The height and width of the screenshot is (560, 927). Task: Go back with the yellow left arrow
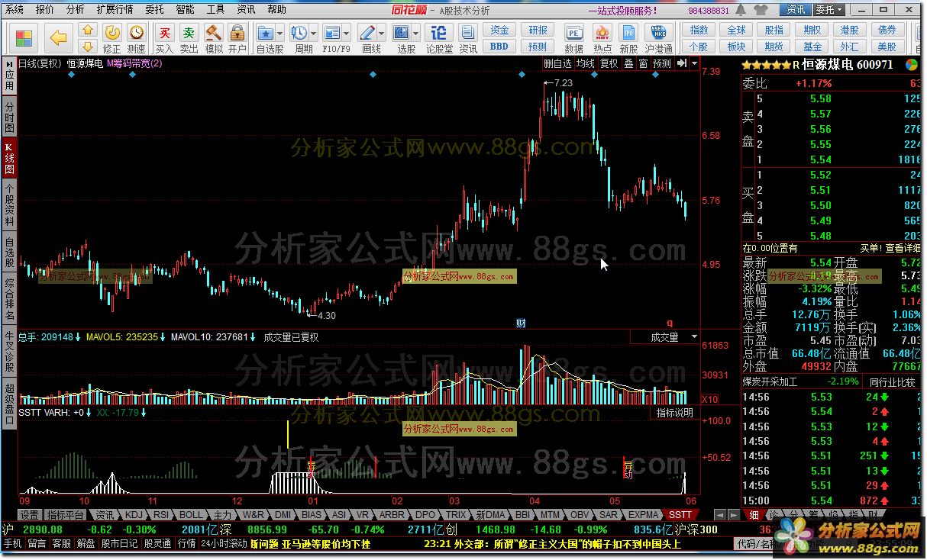tap(59, 37)
